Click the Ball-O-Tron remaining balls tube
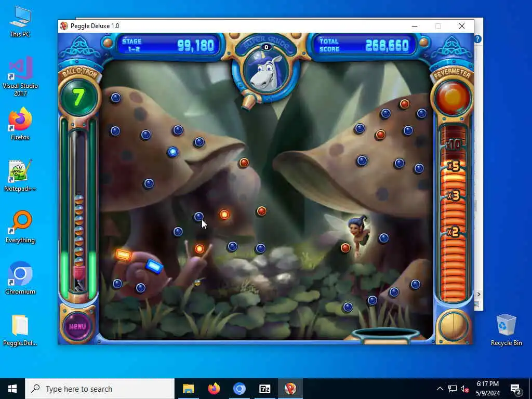Screen dimensions: 532x399 click(79, 210)
